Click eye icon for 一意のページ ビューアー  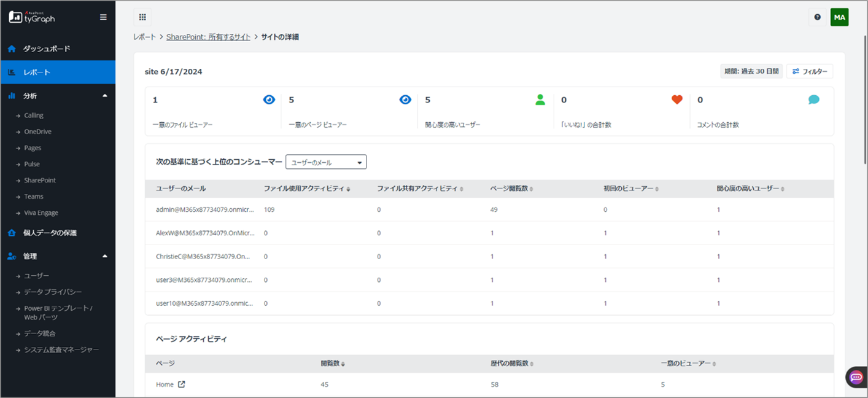pyautogui.click(x=405, y=99)
